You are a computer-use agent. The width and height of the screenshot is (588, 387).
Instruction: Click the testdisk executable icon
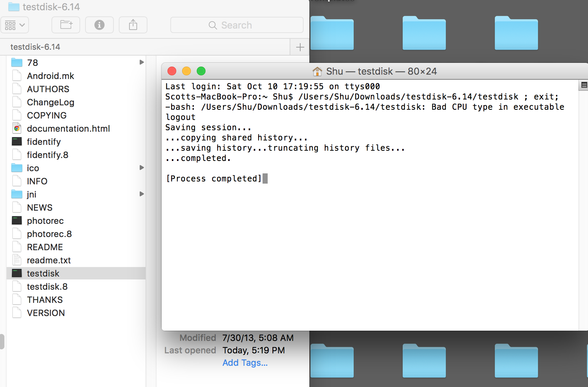[17, 273]
